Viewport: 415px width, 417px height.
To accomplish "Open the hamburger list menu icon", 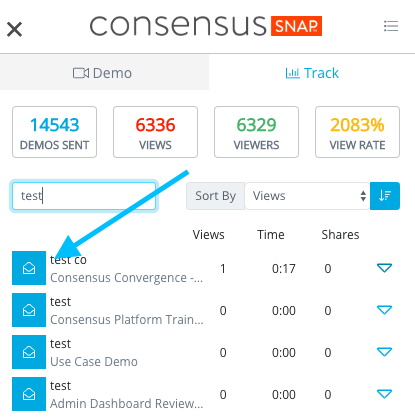I will click(391, 26).
